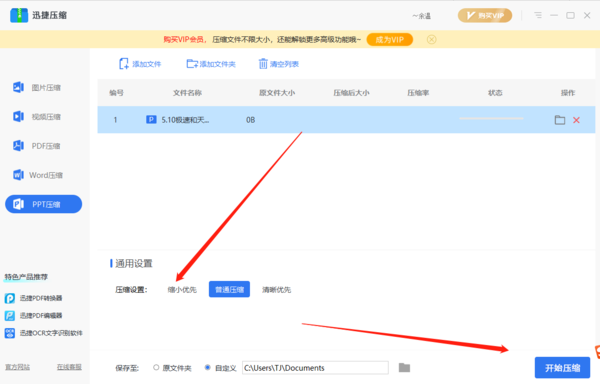Click the progress bar in row 1
Image resolution: width=600 pixels, height=384 pixels.
click(x=491, y=119)
